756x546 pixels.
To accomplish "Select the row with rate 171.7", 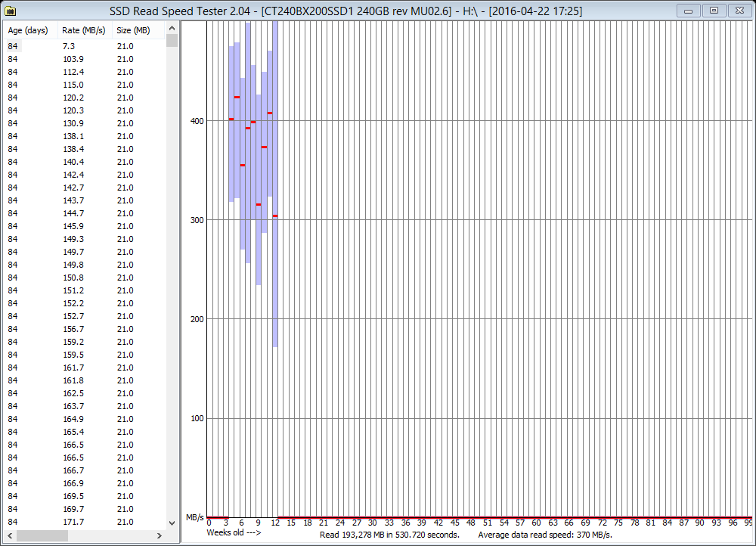I will click(x=85, y=523).
